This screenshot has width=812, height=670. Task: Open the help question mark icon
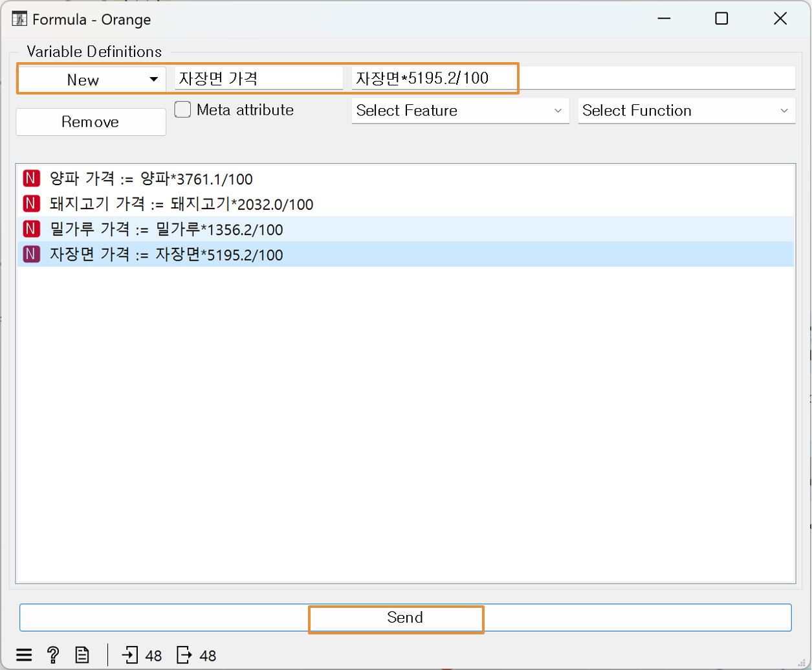click(x=54, y=655)
